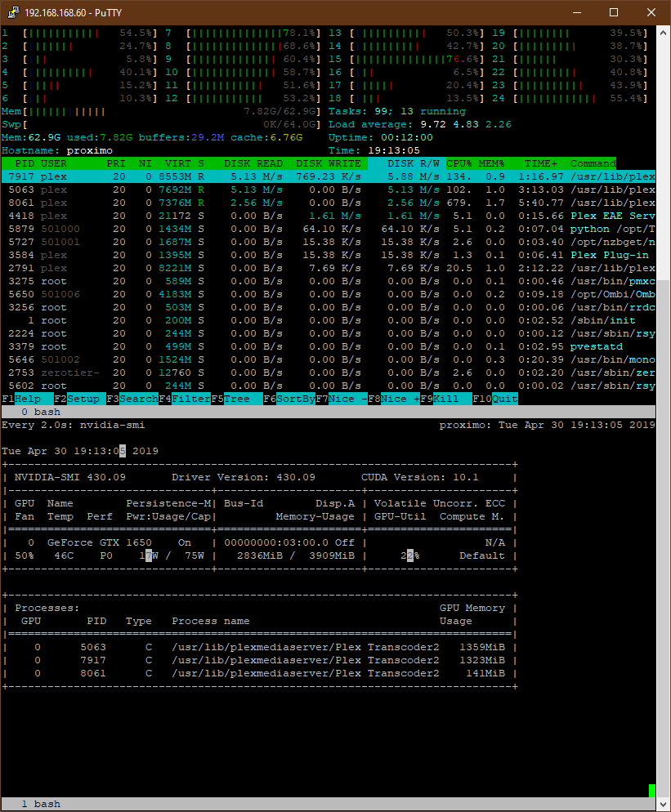Click Plex Transcoder2 row using 141MiB
Image resolution: width=671 pixels, height=812 pixels.
click(x=260, y=673)
